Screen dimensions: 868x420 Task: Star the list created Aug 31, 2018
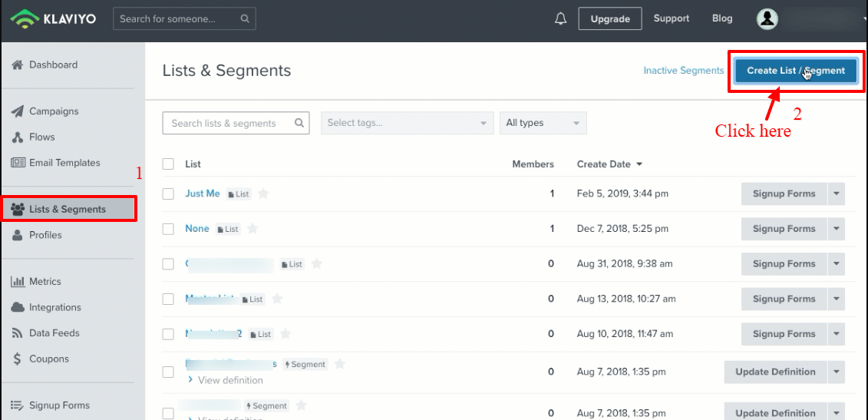[317, 263]
